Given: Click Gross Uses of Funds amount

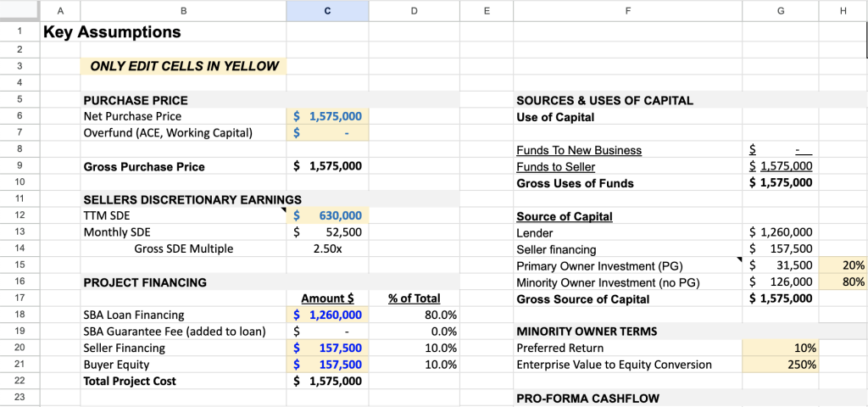Looking at the screenshot, I should tap(781, 183).
